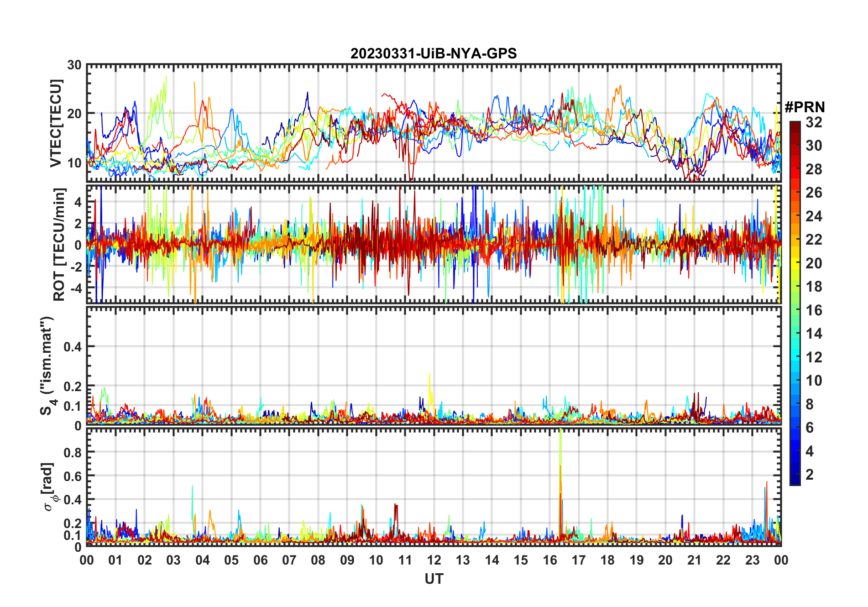Click the UT hour tick label 15
The width and height of the screenshot is (868, 607).
coord(521,560)
